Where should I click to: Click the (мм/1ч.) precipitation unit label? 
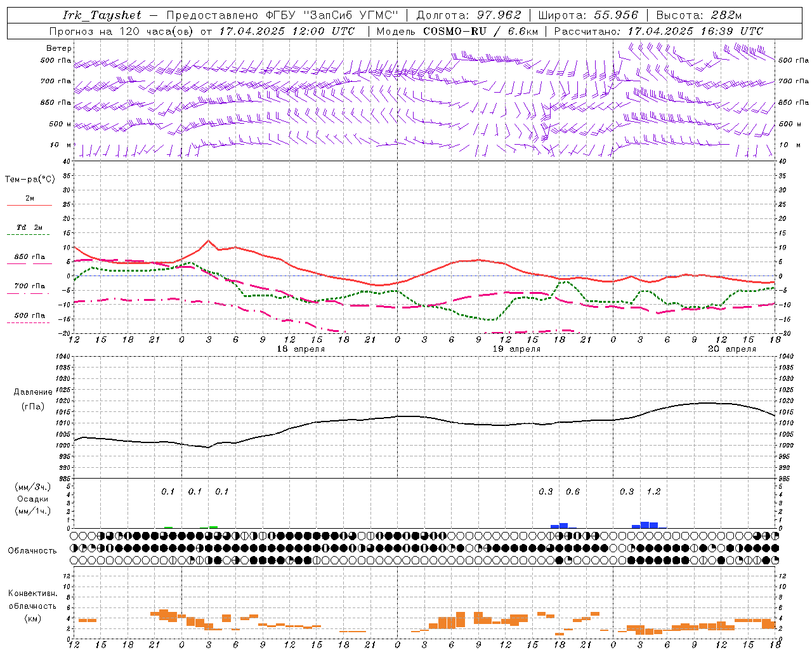tap(33, 511)
